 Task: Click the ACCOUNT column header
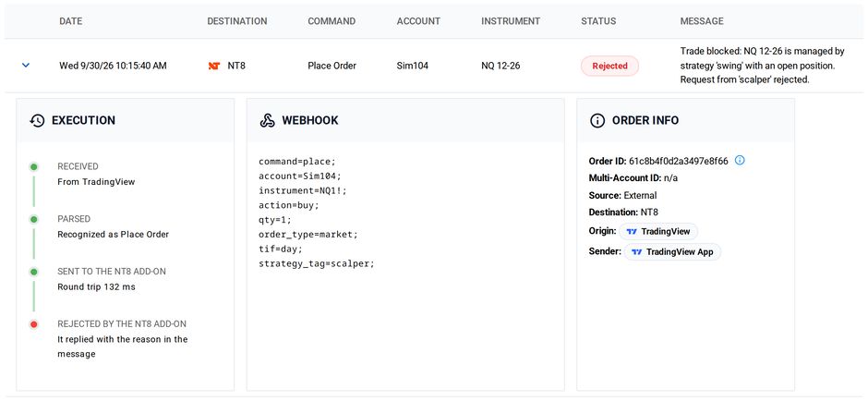coord(418,21)
